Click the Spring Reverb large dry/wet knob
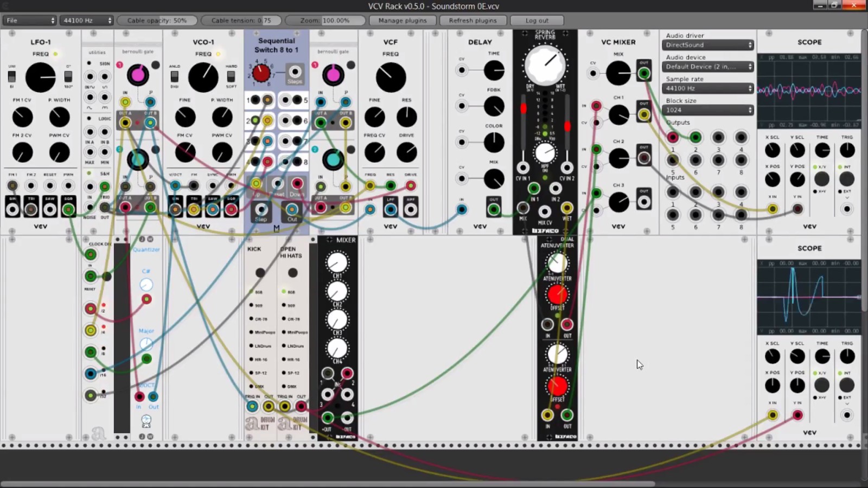This screenshot has width=868, height=488. [545, 65]
